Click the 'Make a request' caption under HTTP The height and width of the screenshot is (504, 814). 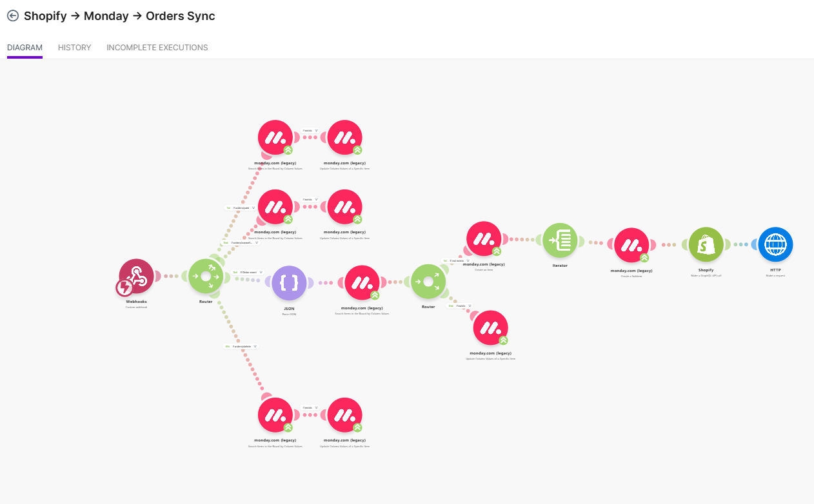click(775, 275)
